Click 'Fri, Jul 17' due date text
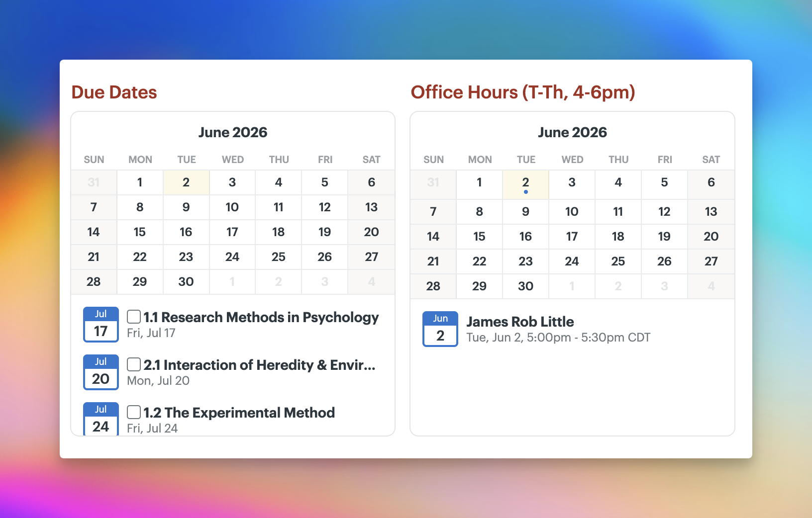This screenshot has height=518, width=812. click(151, 333)
